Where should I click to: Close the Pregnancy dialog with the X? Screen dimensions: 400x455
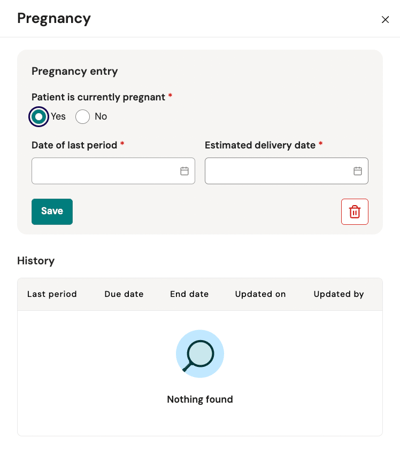coord(385,20)
